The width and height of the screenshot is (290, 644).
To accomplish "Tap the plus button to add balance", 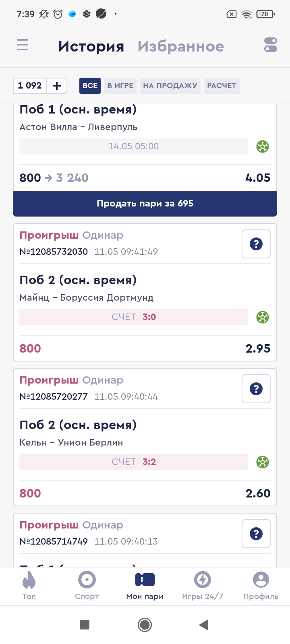I will (57, 85).
